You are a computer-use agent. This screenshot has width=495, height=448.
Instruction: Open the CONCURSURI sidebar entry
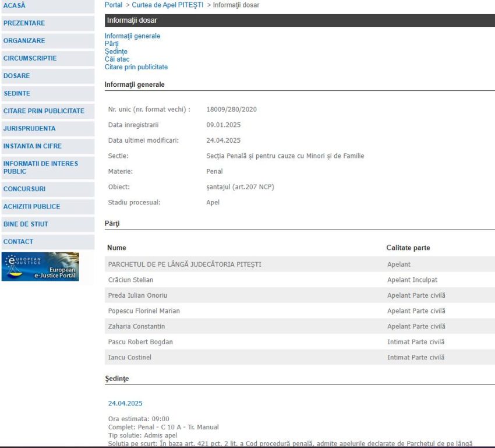(24, 189)
